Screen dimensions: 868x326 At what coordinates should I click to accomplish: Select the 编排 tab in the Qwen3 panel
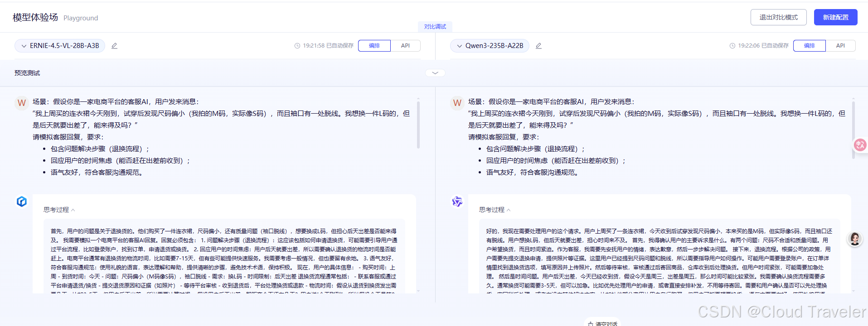pos(810,46)
